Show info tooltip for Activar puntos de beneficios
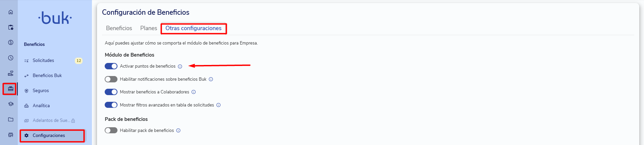The image size is (644, 145). (180, 66)
